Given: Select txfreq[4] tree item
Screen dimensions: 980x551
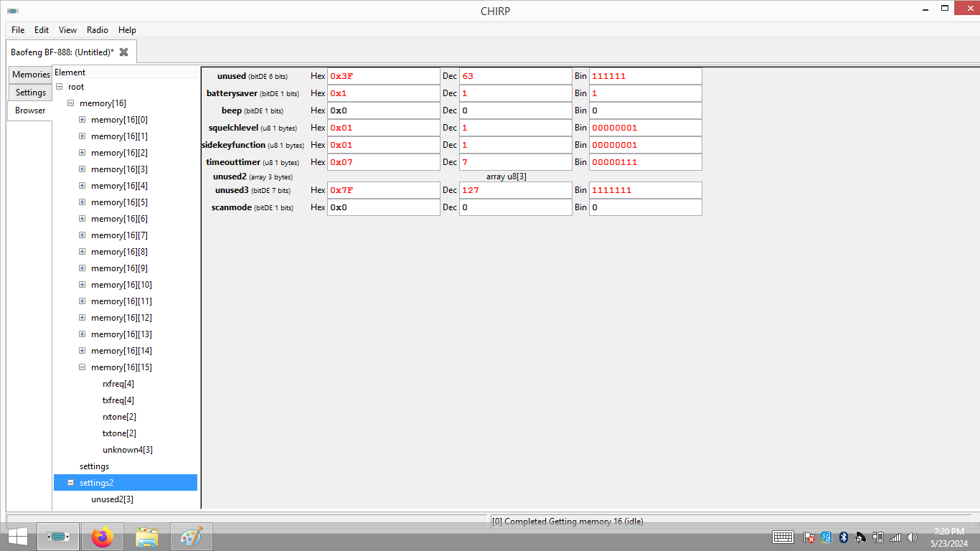Looking at the screenshot, I should [x=118, y=400].
